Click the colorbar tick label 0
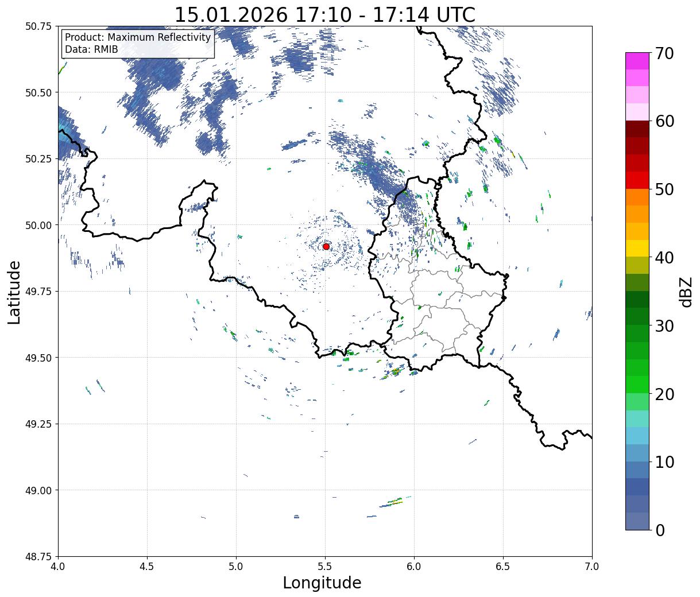700x597 pixels. pos(660,530)
